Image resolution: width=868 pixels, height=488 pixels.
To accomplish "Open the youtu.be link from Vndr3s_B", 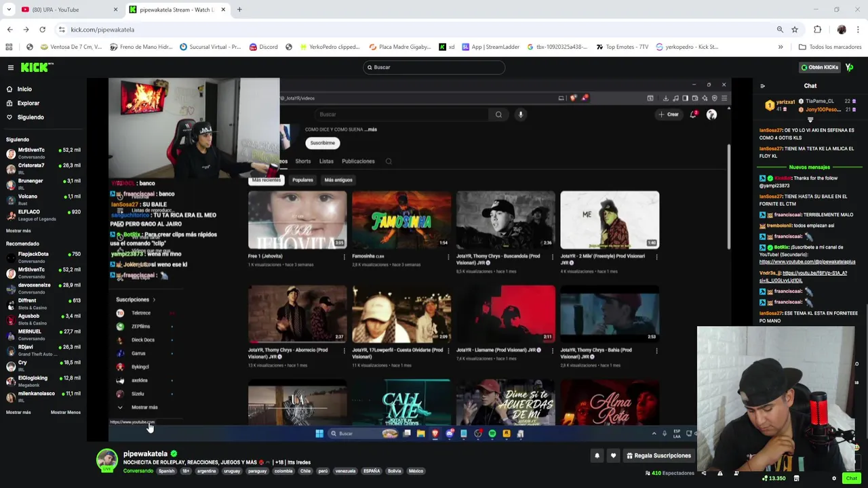I will (803, 277).
